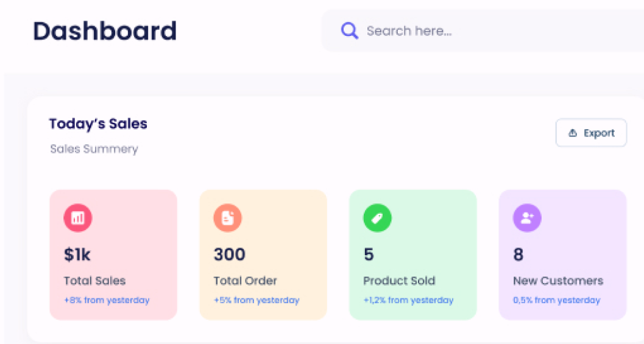Click the Today's Sales heading

pyautogui.click(x=98, y=124)
